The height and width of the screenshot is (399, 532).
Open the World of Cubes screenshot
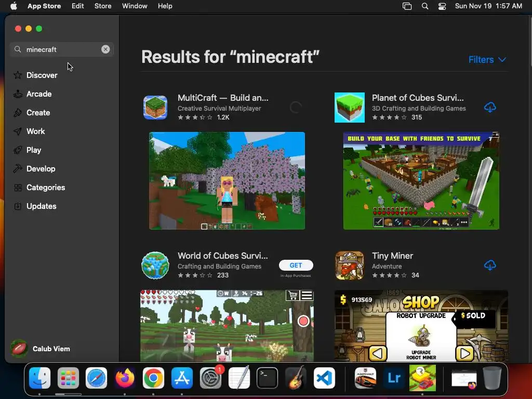pos(227,326)
